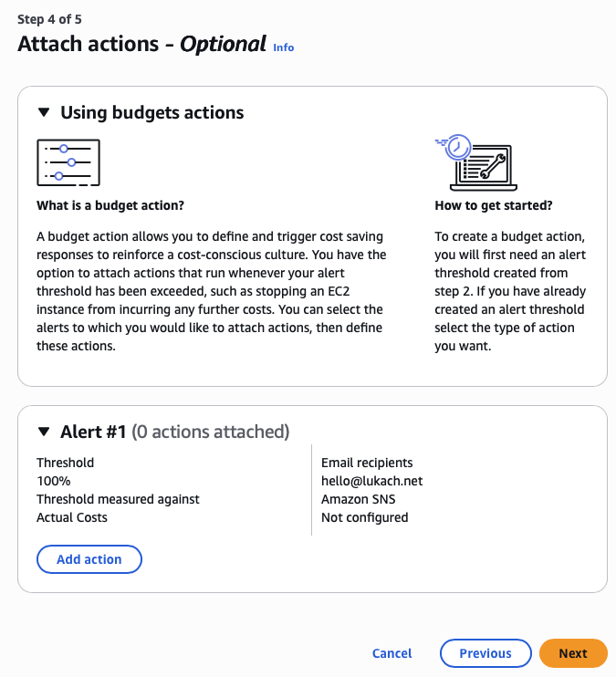Click the Amazon SNS label
Screen dimensions: 616x677
tap(360, 499)
